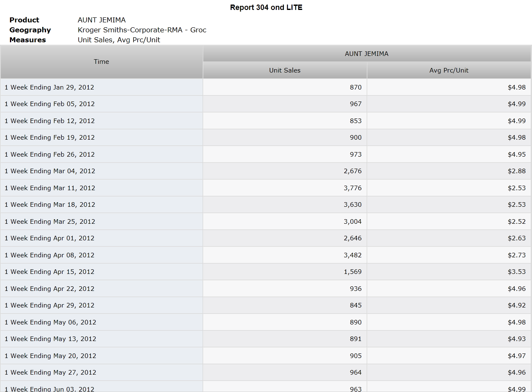This screenshot has width=532, height=392.
Task: Click the $4.96 price for Apr 22 week
Action: (517, 289)
